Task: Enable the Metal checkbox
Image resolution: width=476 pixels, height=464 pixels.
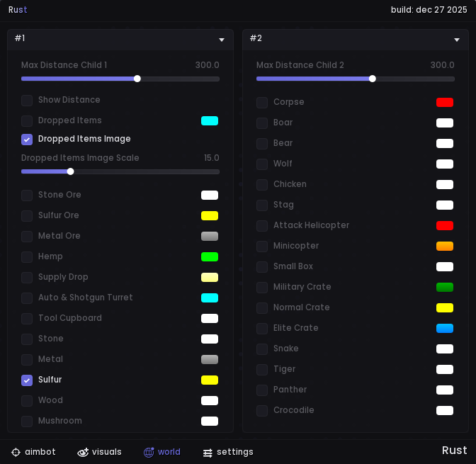Action: [x=27, y=360]
